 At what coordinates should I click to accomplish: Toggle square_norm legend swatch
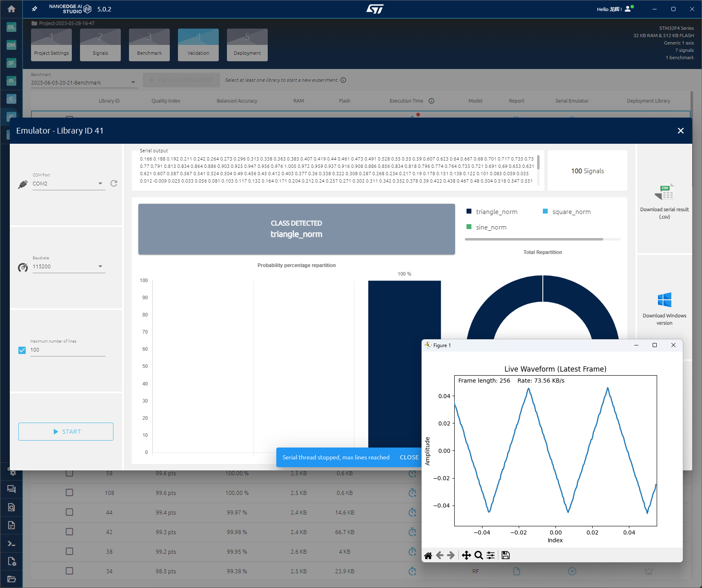coord(545,211)
